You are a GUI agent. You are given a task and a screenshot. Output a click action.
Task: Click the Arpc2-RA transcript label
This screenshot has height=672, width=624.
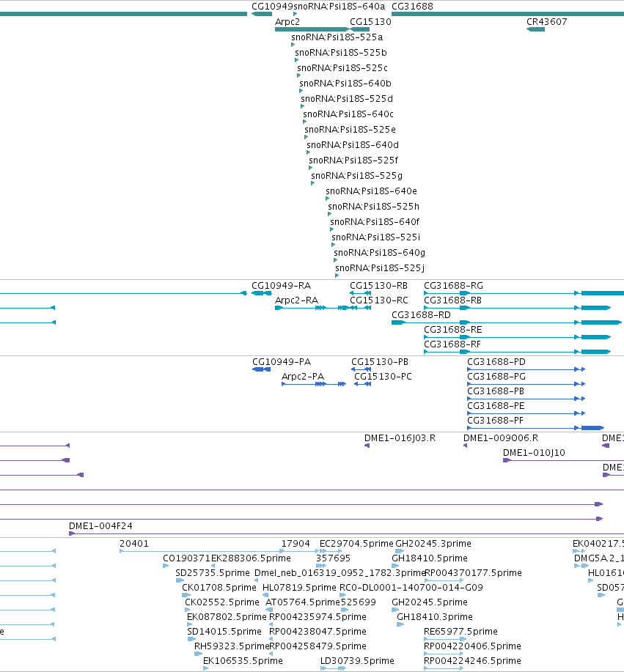(297, 300)
